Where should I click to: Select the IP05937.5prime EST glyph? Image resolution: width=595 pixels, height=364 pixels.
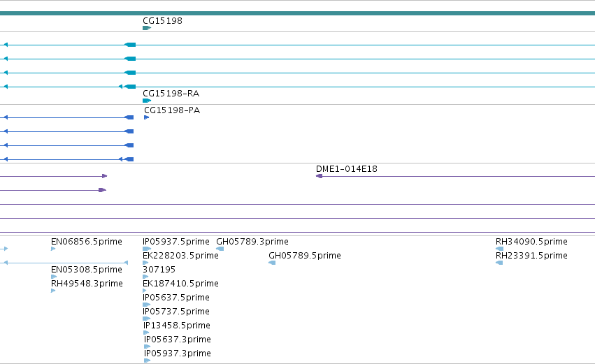click(147, 249)
